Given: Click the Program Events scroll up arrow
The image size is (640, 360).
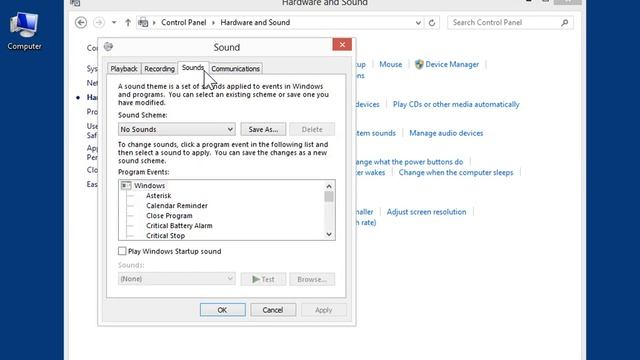Looking at the screenshot, I should point(329,186).
